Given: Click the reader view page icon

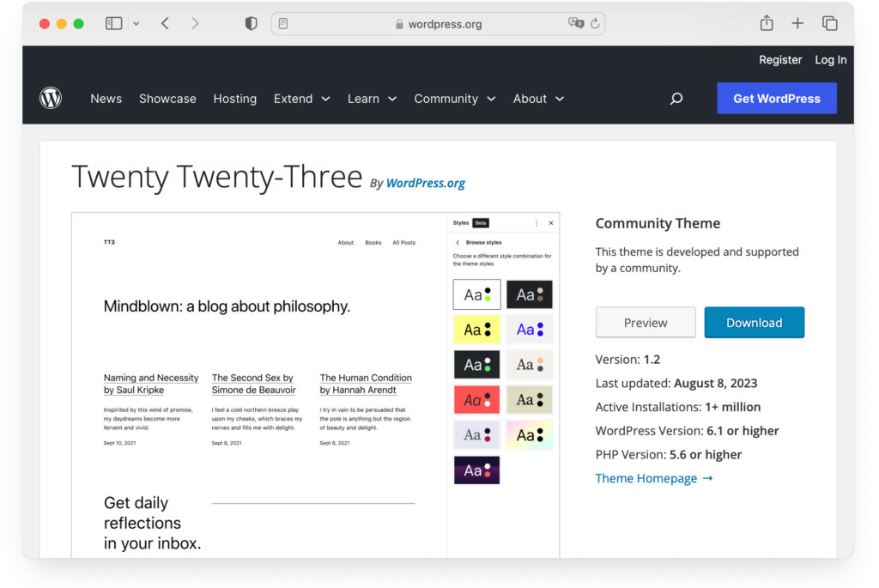Looking at the screenshot, I should coord(283,23).
